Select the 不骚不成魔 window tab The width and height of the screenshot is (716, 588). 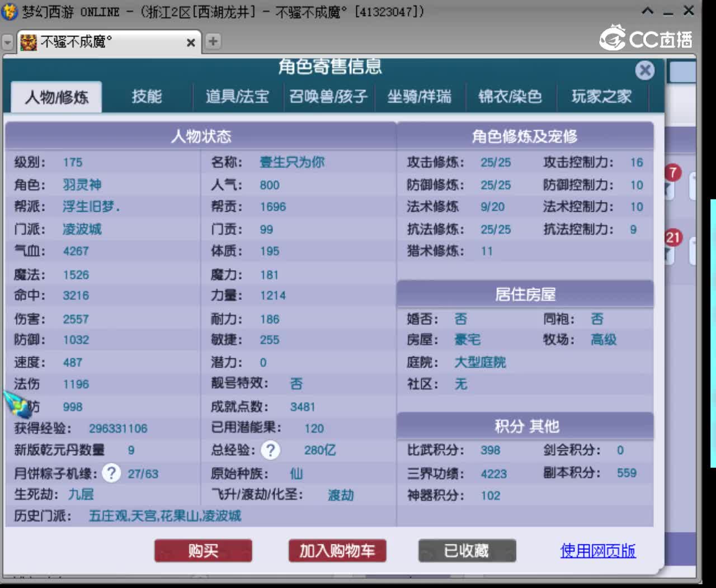coord(109,42)
